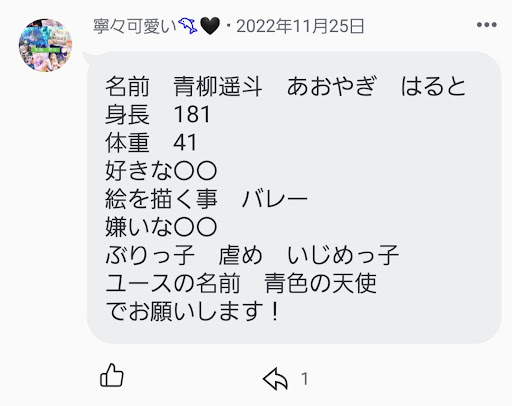The height and width of the screenshot is (406, 512).
Task: Open profile of user 寧々可愛い
Action: (135, 26)
